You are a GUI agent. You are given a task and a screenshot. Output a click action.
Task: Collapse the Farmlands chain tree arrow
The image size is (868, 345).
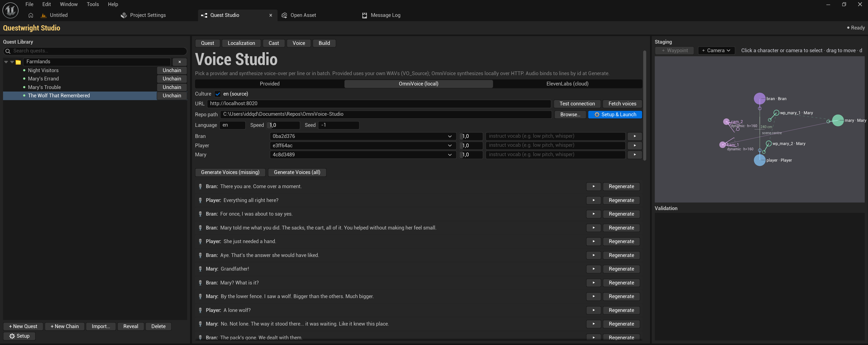(x=6, y=62)
